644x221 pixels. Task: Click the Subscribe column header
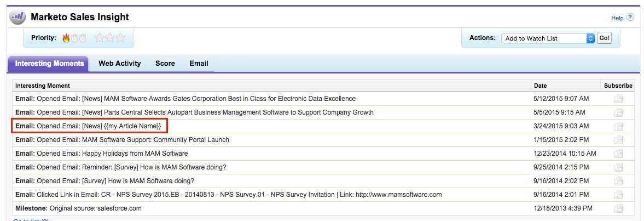pos(618,86)
